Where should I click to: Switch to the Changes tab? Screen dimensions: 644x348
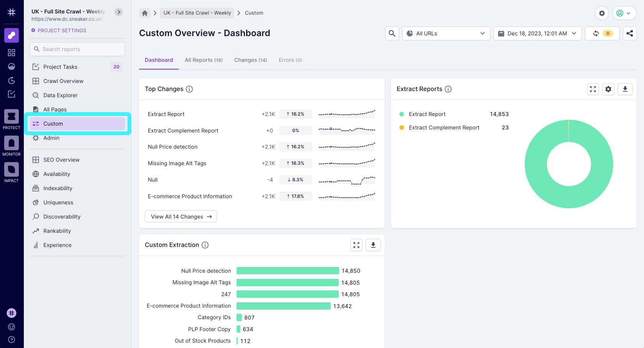[x=250, y=60]
